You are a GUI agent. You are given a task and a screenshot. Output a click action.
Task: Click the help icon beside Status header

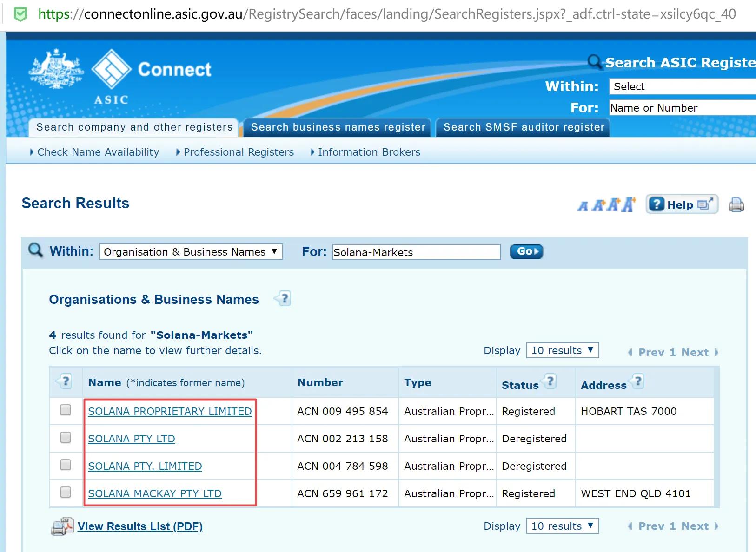coord(549,381)
